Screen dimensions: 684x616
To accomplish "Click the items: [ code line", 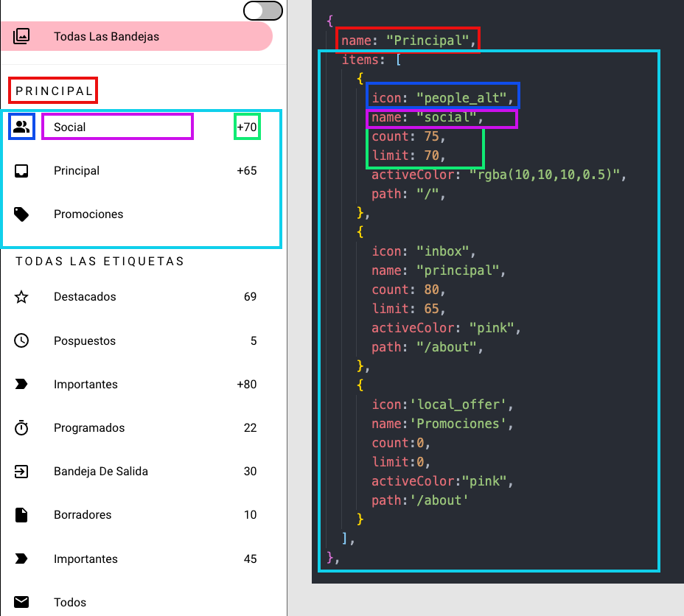I will pos(371,60).
